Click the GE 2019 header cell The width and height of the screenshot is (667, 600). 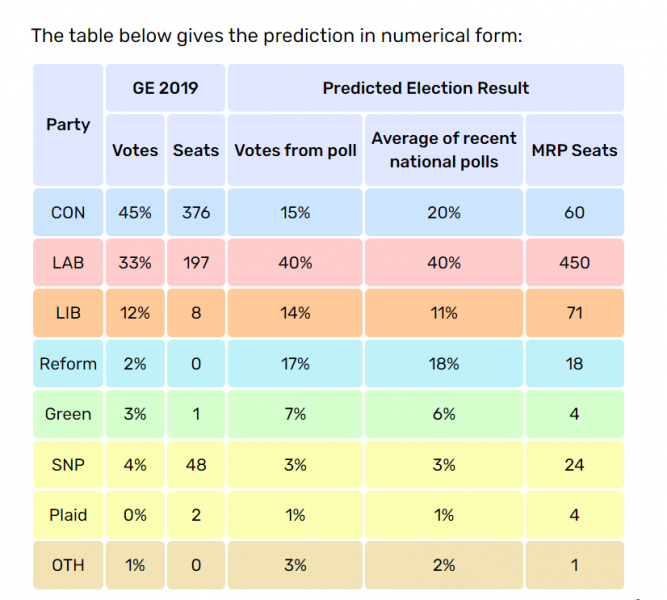[x=165, y=88]
